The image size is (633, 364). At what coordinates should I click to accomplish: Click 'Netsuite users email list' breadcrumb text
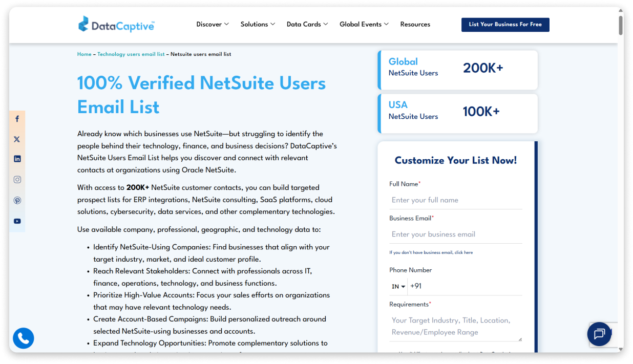[201, 54]
